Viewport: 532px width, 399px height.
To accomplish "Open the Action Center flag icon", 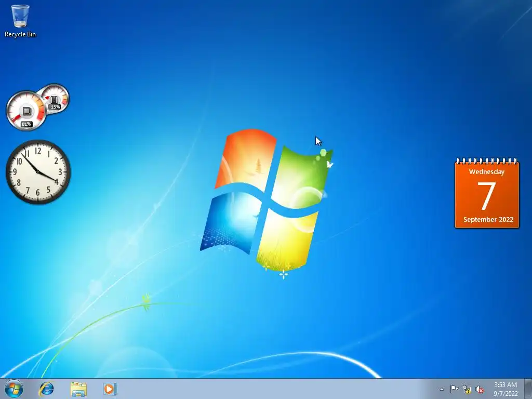I will point(454,389).
